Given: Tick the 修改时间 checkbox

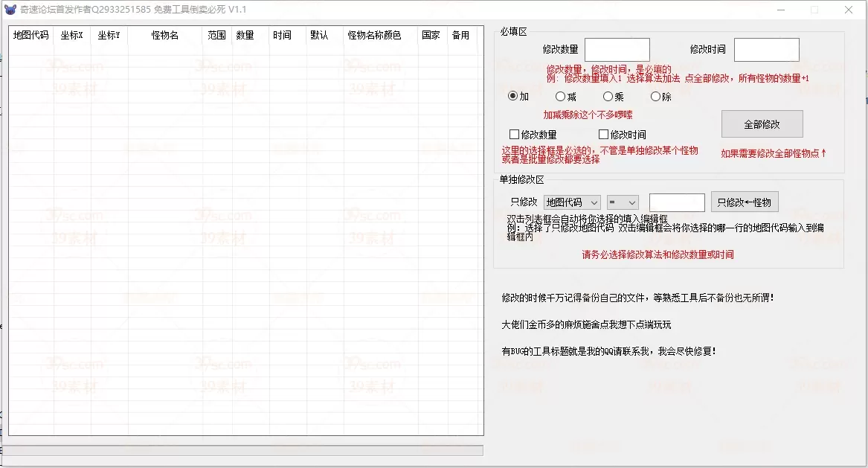Looking at the screenshot, I should click(x=604, y=135).
